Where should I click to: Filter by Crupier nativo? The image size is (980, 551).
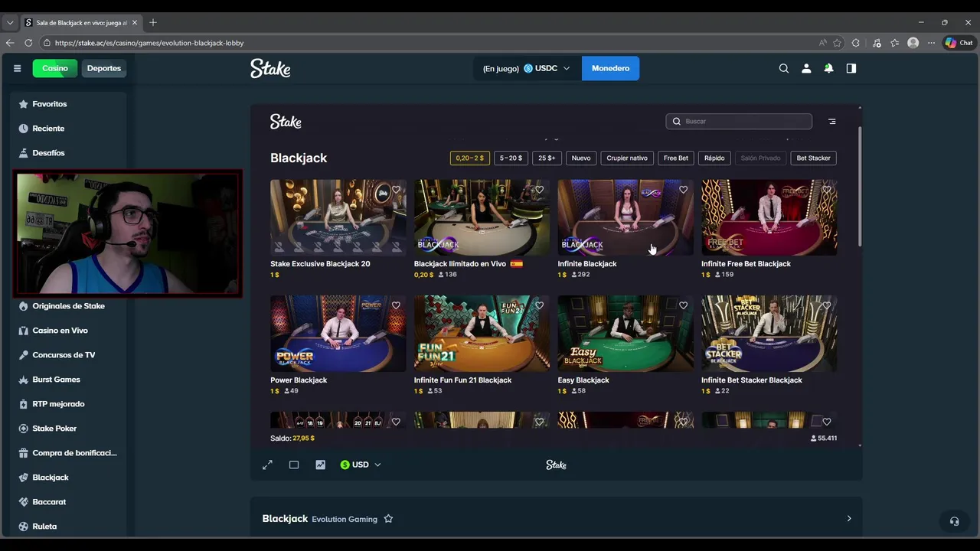(x=627, y=158)
